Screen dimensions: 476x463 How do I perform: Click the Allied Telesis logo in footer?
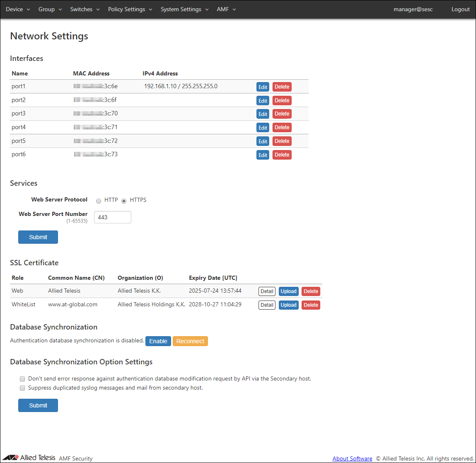(29, 458)
